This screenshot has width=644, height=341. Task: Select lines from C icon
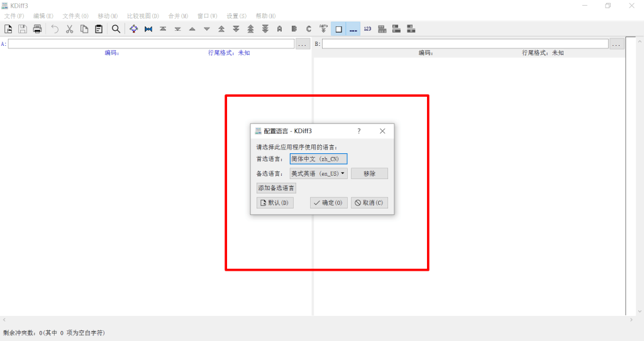pyautogui.click(x=309, y=29)
